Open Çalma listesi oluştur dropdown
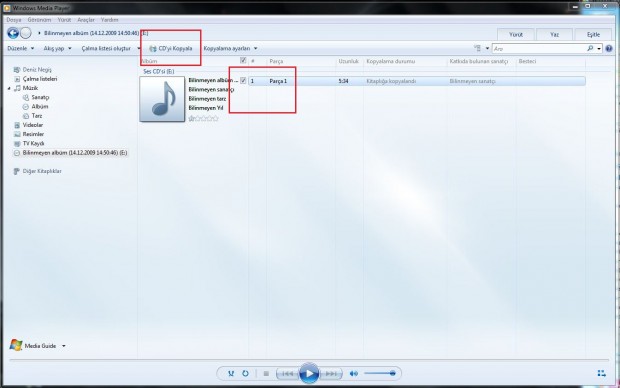The height and width of the screenshot is (388, 620). 111,48
